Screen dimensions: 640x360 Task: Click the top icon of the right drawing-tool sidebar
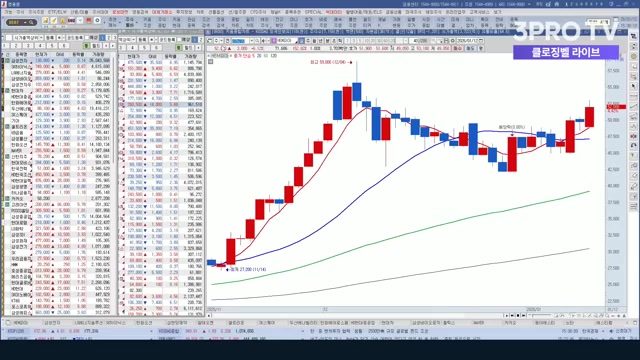[x=633, y=37]
